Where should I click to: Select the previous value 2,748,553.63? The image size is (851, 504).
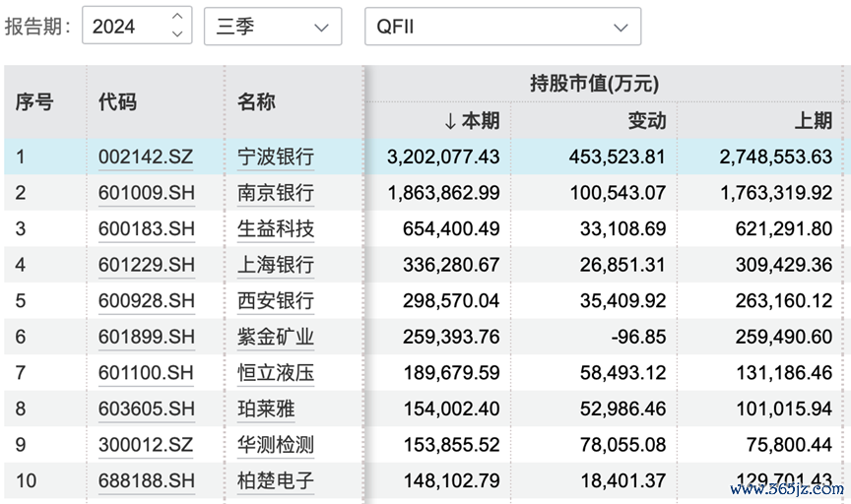tap(776, 157)
